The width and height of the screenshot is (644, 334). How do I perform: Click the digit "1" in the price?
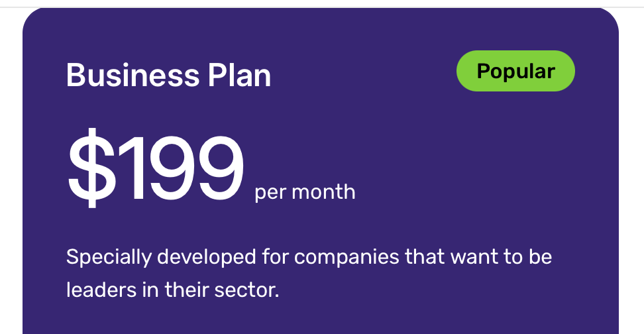123,170
